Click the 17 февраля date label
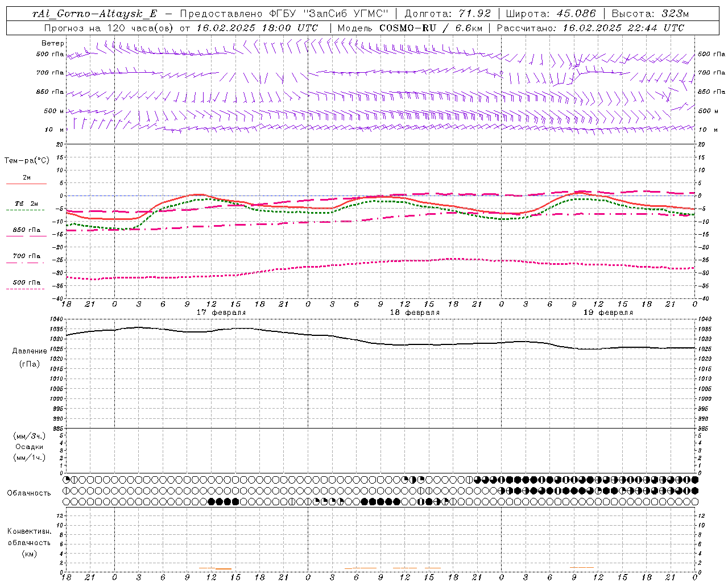 tap(221, 313)
